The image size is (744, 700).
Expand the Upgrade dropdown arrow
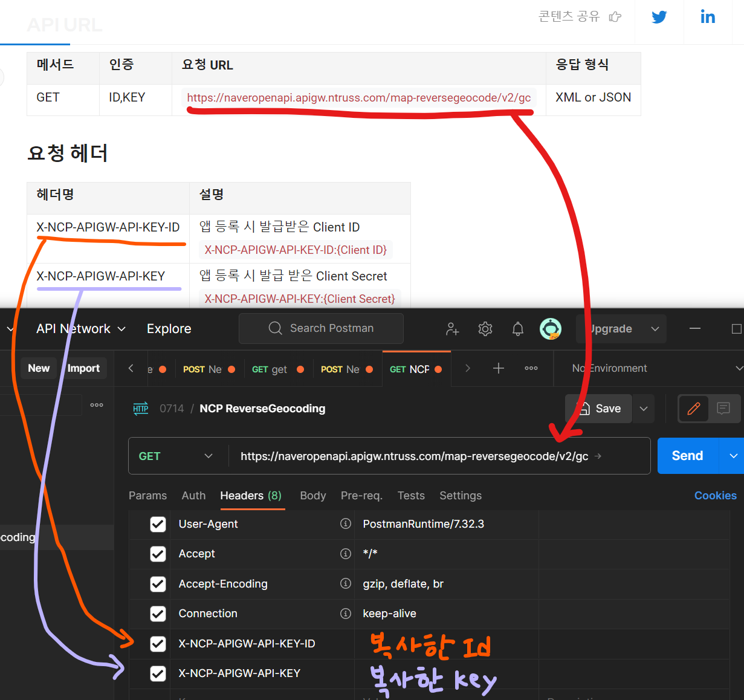click(655, 329)
